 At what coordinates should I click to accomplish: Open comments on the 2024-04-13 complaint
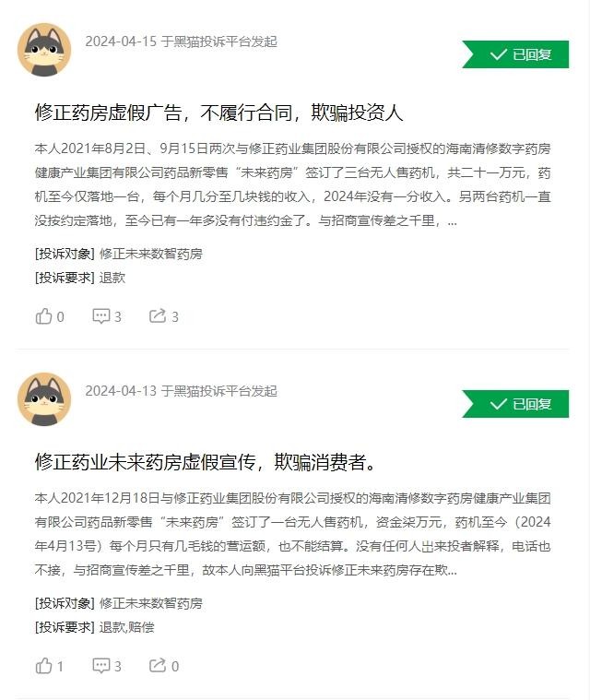tap(107, 666)
